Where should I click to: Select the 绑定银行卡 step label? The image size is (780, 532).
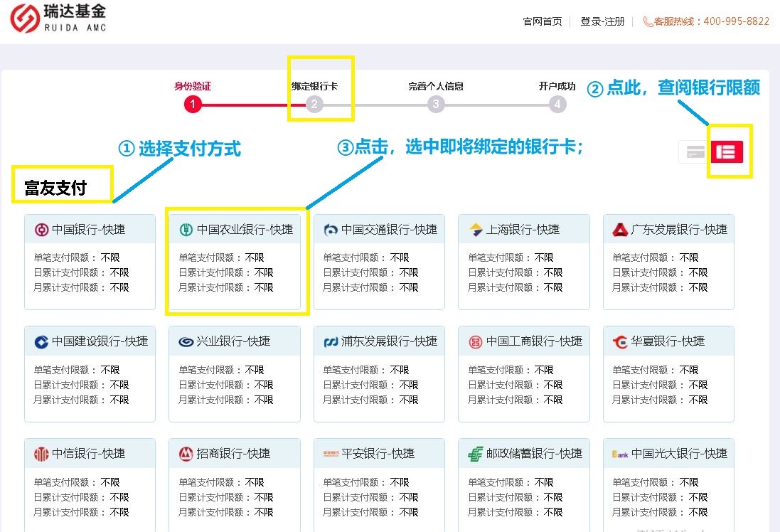click(x=314, y=86)
